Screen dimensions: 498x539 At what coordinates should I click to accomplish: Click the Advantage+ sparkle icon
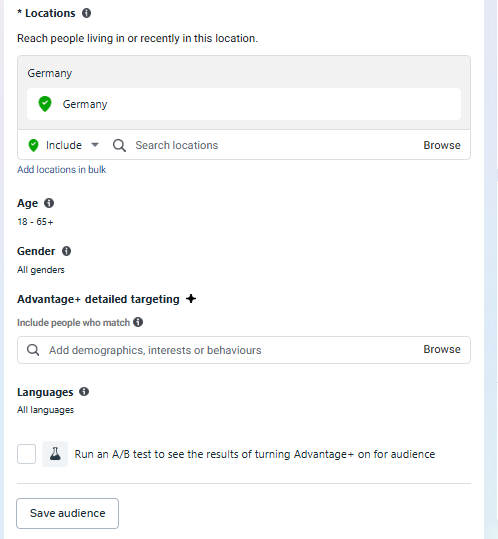(191, 299)
